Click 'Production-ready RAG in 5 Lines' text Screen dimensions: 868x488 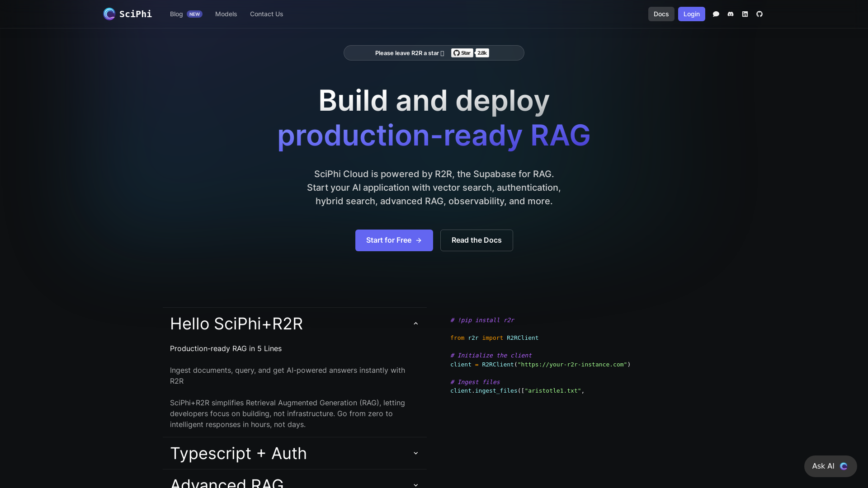[x=226, y=348]
